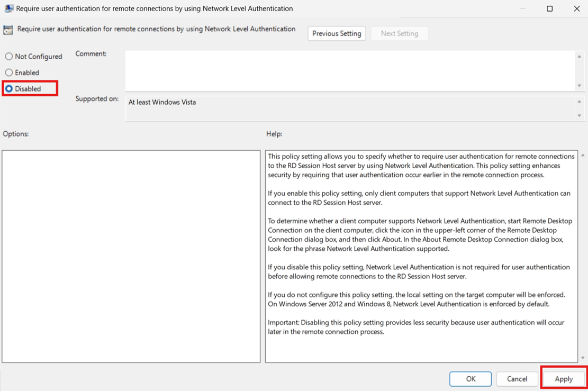Select the Not Configured option
Image resolution: width=588 pixels, height=391 pixels.
tap(8, 56)
